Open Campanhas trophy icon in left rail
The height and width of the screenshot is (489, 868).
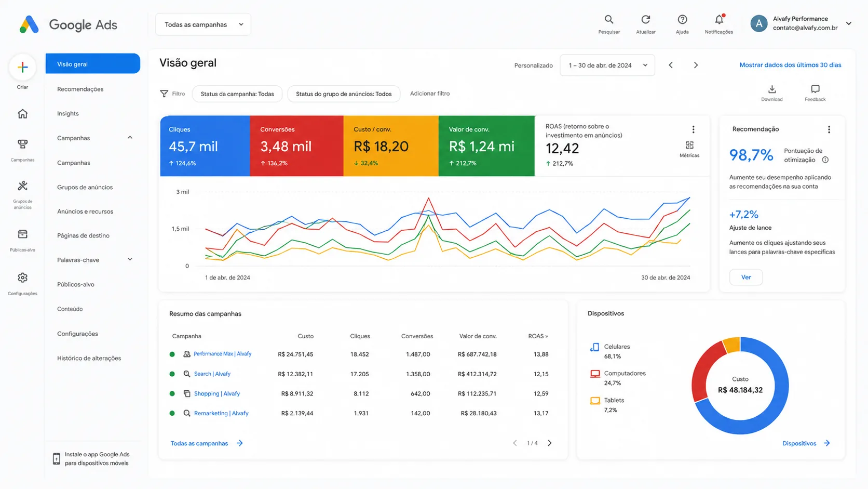[22, 144]
